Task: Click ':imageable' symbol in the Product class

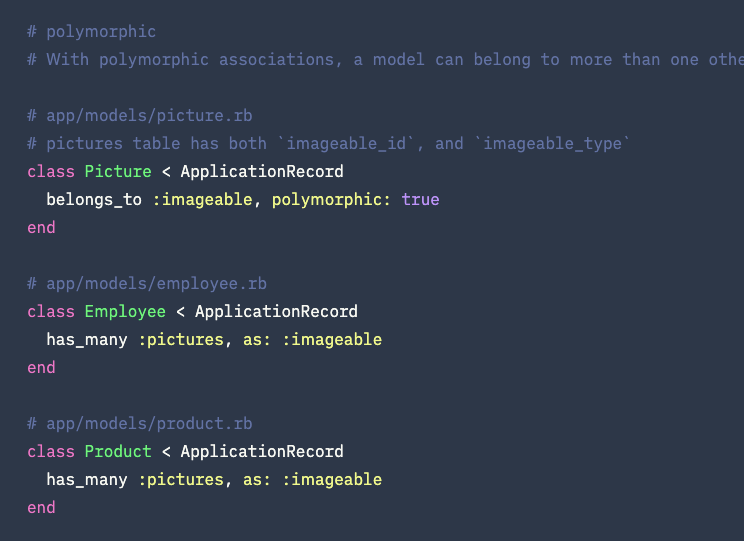Action: click(x=332, y=480)
